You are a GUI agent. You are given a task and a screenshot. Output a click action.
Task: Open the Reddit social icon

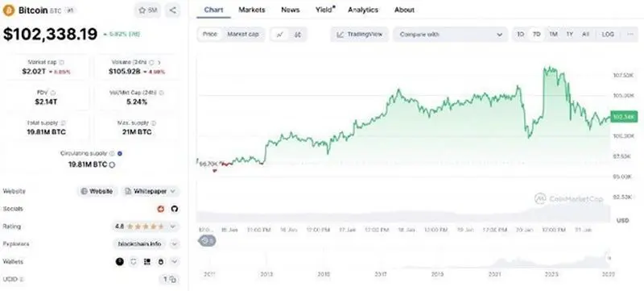(161, 209)
